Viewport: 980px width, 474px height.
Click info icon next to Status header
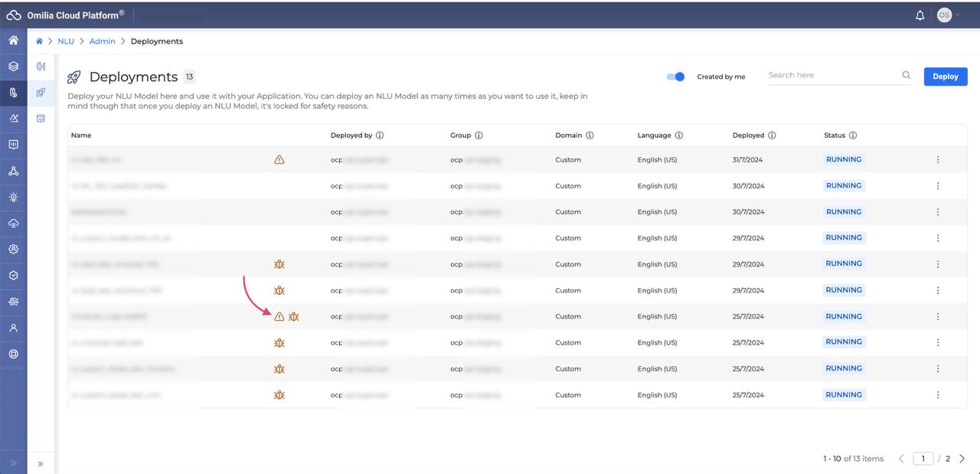[x=853, y=136]
